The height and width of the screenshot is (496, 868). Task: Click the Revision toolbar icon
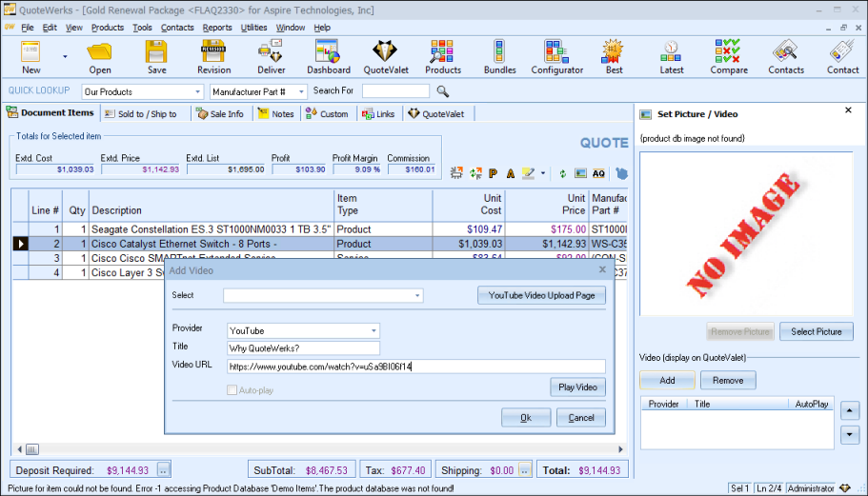[213, 57]
